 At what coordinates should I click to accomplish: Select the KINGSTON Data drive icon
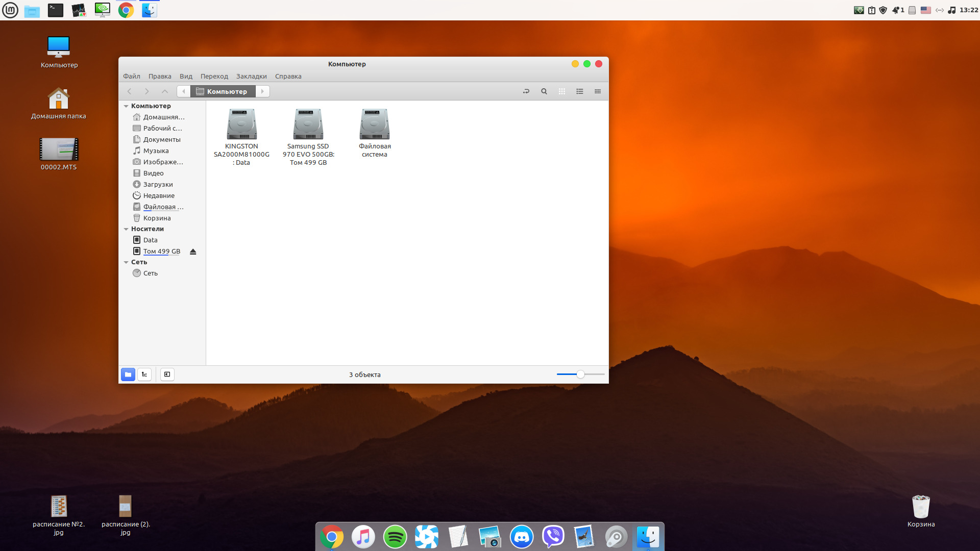(242, 125)
